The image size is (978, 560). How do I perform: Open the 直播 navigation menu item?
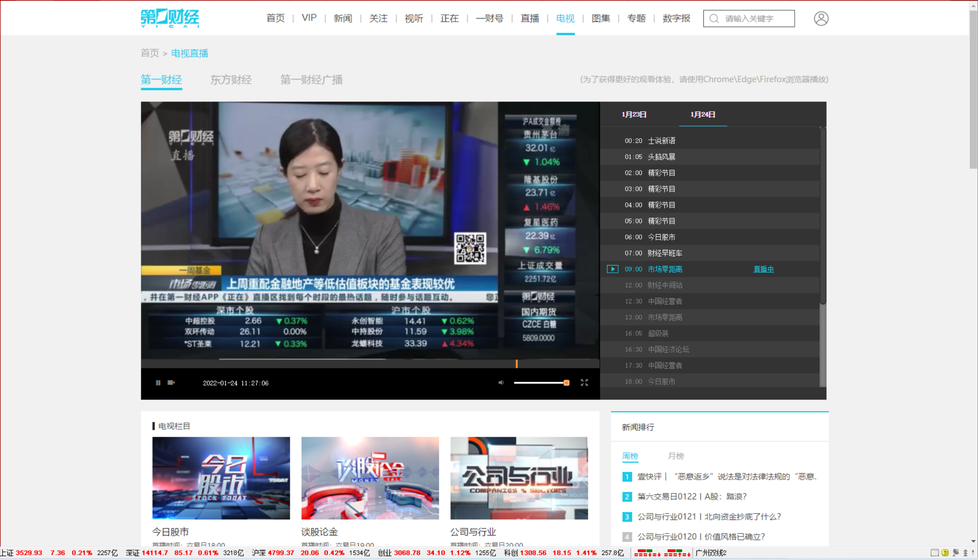click(x=529, y=18)
